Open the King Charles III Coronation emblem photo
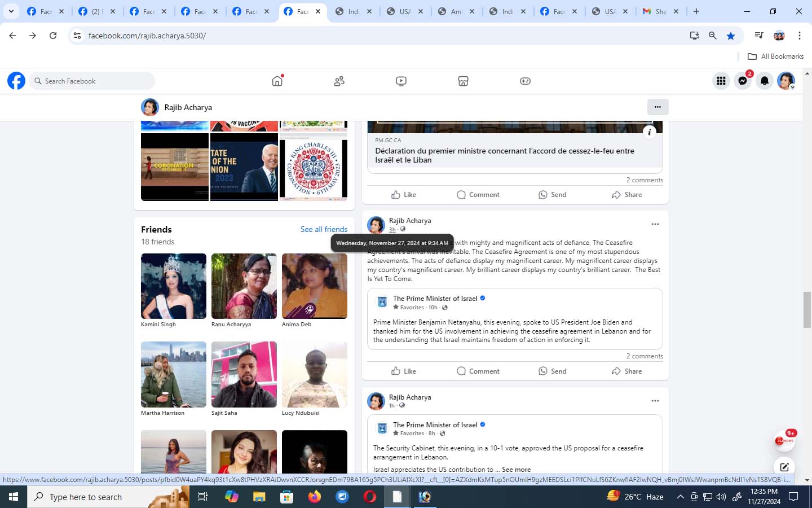 314,167
